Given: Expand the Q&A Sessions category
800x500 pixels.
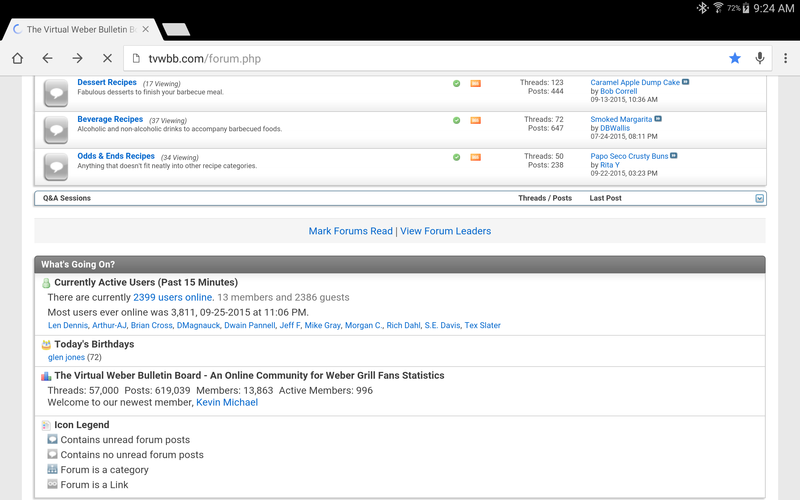Looking at the screenshot, I should [760, 198].
